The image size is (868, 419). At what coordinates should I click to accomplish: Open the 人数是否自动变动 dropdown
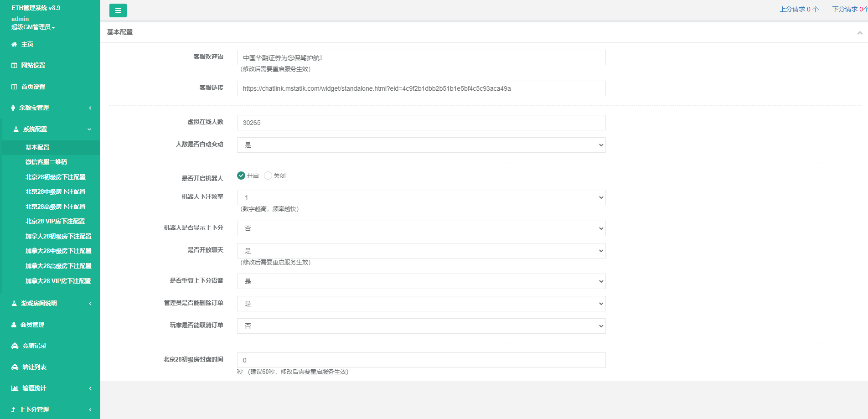[421, 145]
